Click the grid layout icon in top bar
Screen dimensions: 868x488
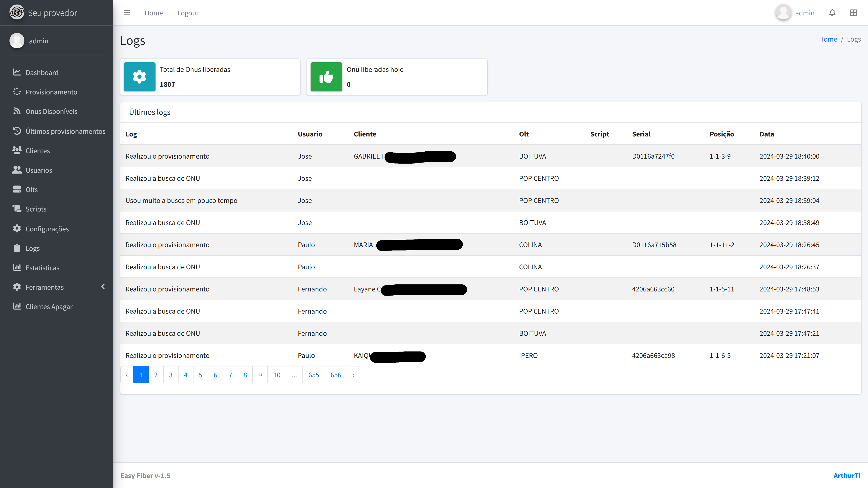point(853,13)
